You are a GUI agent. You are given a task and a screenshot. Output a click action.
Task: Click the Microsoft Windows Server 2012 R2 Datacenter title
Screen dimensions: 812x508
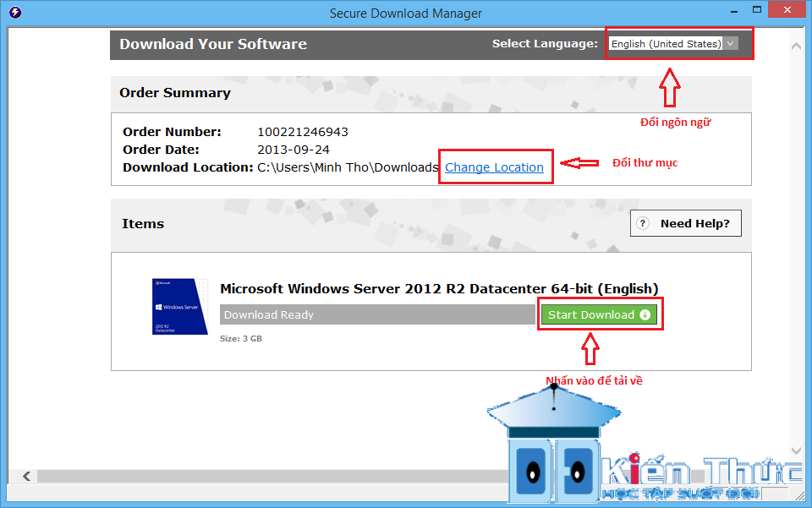pyautogui.click(x=439, y=289)
